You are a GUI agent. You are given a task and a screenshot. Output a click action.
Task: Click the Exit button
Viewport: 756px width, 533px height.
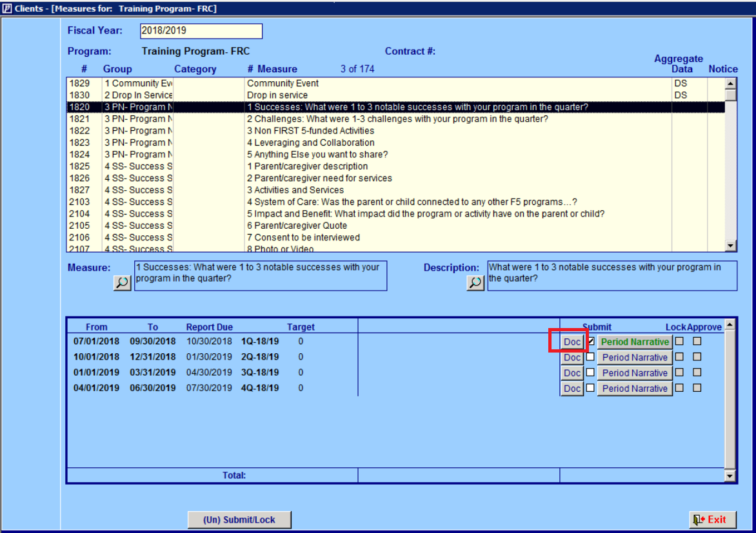pos(713,519)
